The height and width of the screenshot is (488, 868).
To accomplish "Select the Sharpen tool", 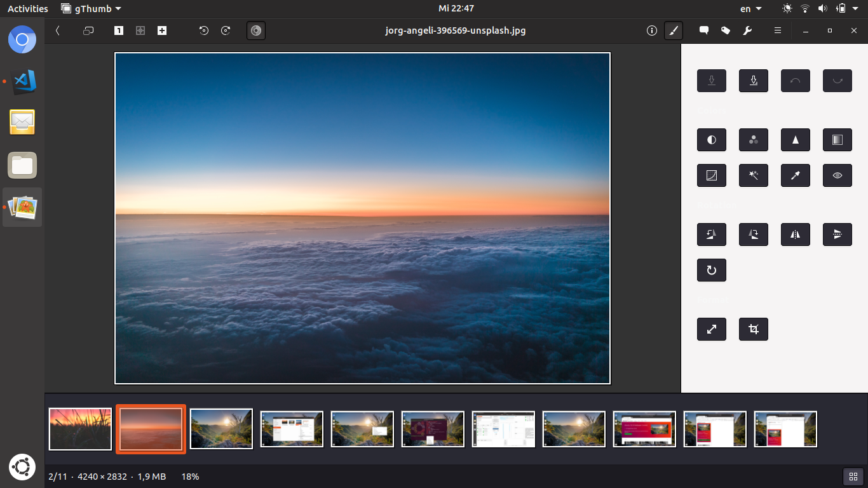I will tap(795, 140).
